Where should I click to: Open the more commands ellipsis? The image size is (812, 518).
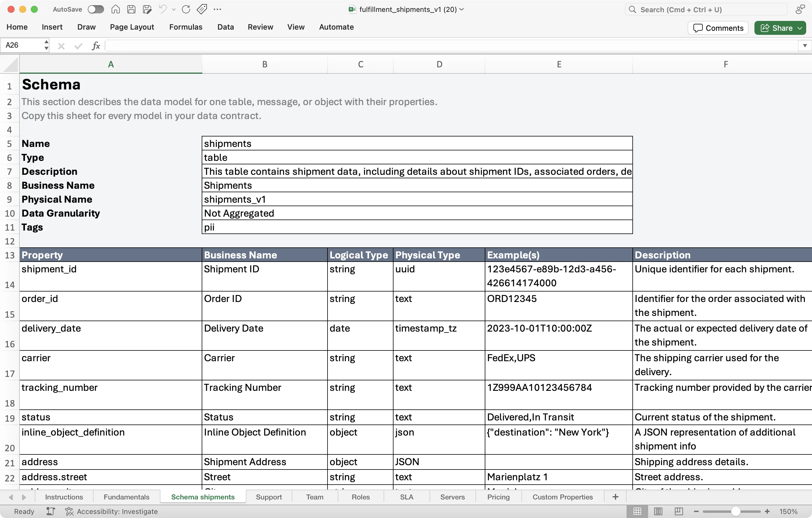217,9
